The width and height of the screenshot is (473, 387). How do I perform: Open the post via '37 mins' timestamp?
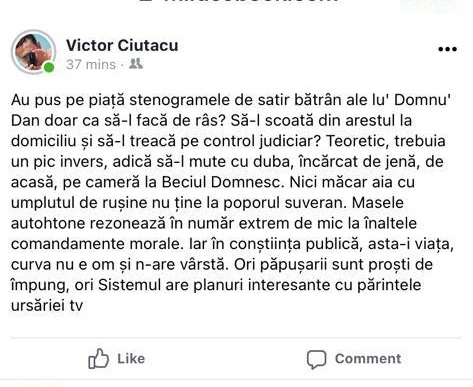pyautogui.click(x=91, y=64)
